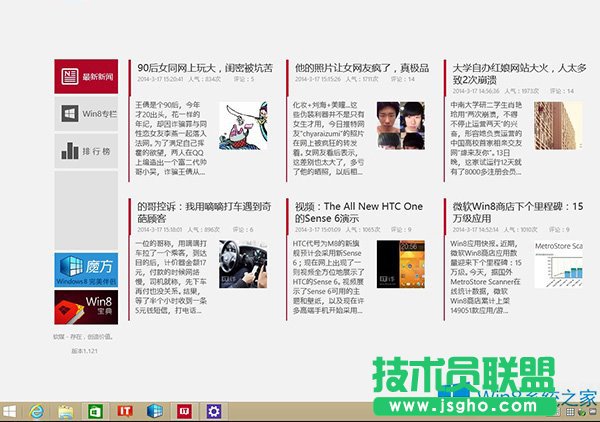Click the 版本1.121 version label
This screenshot has height=422, width=600.
(85, 351)
